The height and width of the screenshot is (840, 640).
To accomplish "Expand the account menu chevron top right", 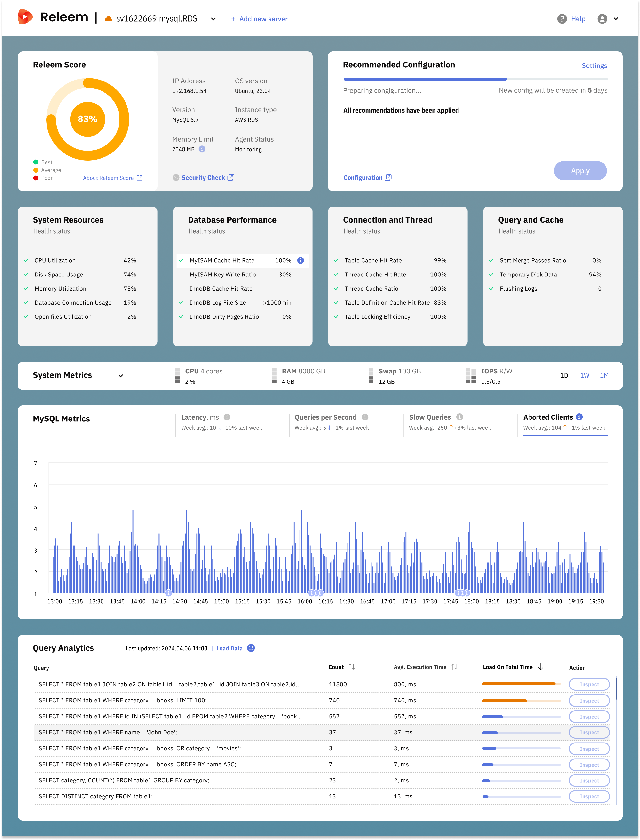I will pos(616,19).
